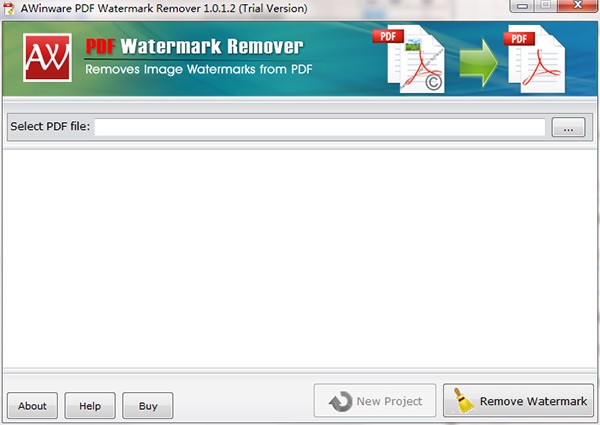Click the small app icon in title bar
600x425 pixels.
pyautogui.click(x=10, y=7)
